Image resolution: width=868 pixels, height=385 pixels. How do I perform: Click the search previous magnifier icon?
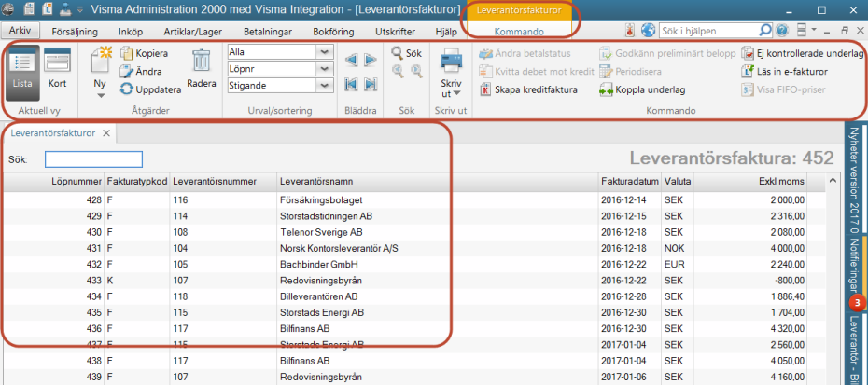tap(398, 70)
